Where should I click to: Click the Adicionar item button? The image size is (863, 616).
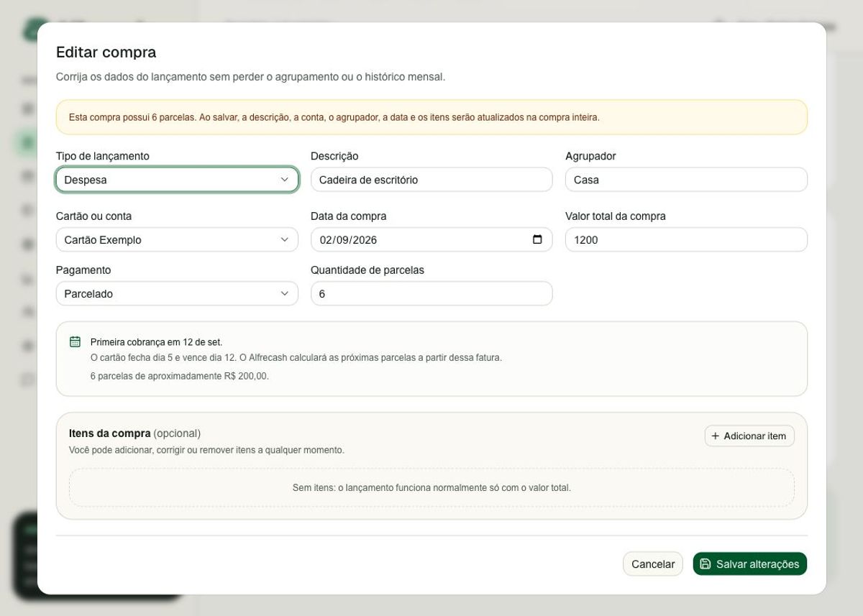click(x=749, y=436)
